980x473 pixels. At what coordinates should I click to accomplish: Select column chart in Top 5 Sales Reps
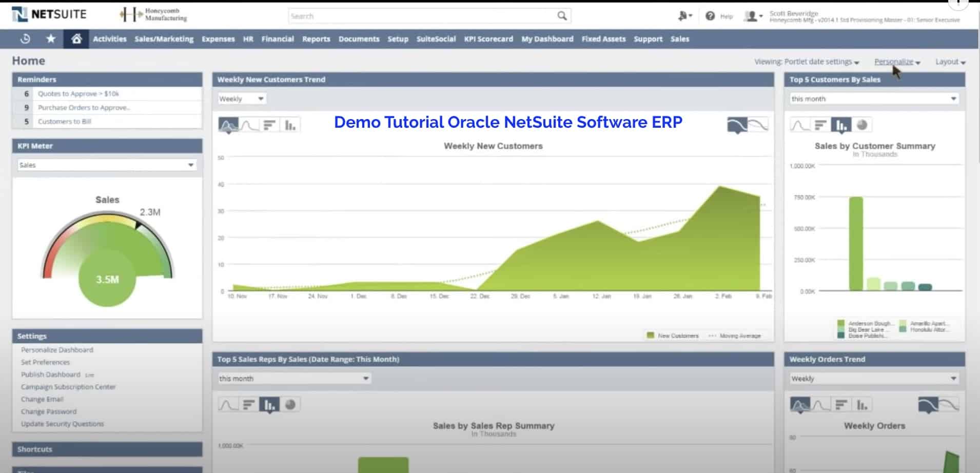point(269,405)
